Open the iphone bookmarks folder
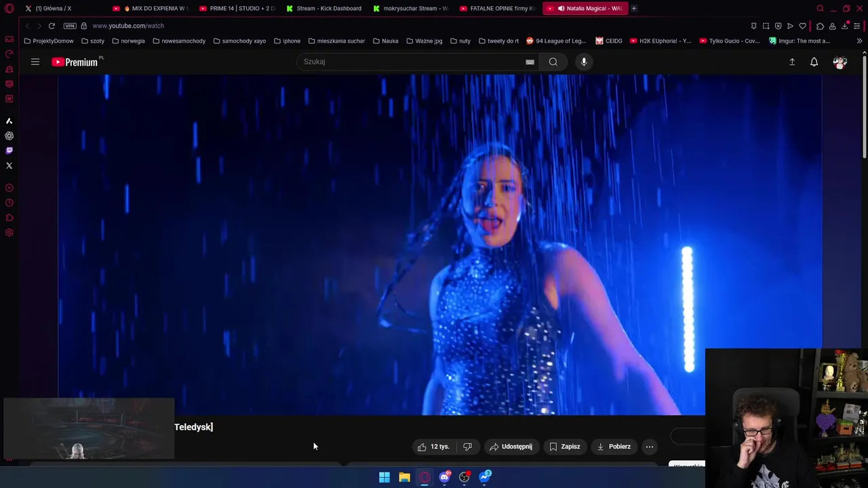 [288, 41]
